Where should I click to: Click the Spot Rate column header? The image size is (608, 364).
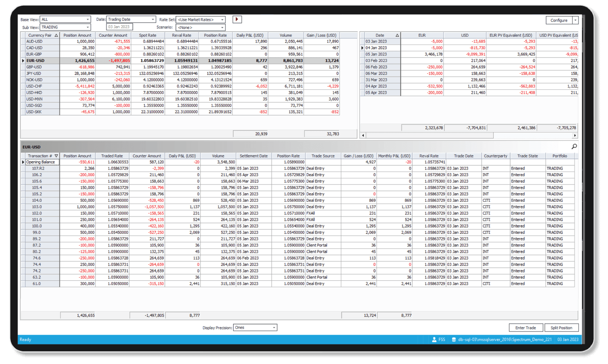coord(148,36)
